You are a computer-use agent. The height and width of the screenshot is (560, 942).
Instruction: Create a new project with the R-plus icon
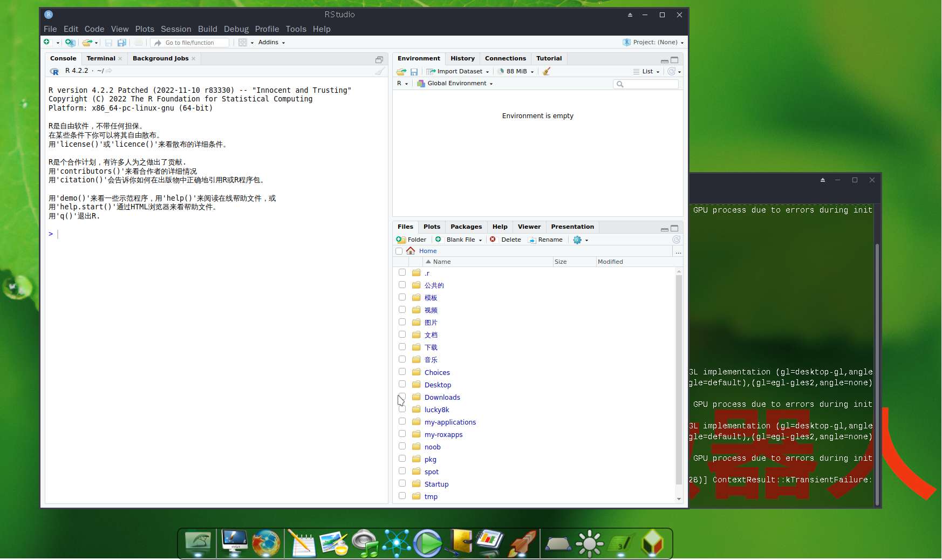pos(70,42)
